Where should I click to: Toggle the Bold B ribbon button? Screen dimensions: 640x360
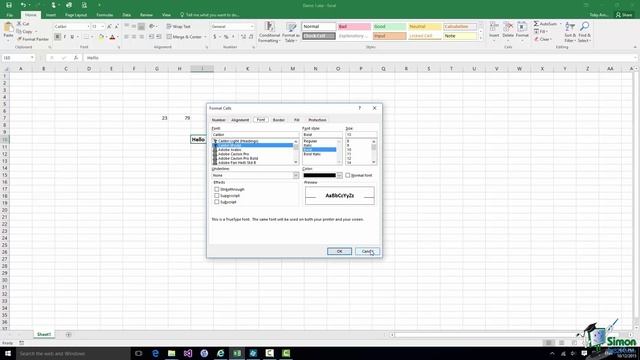[57, 37]
